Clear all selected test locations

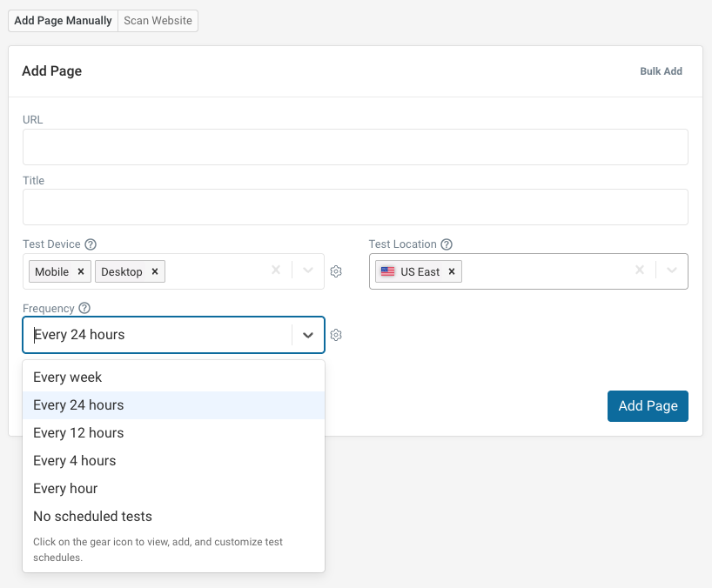[640, 271]
